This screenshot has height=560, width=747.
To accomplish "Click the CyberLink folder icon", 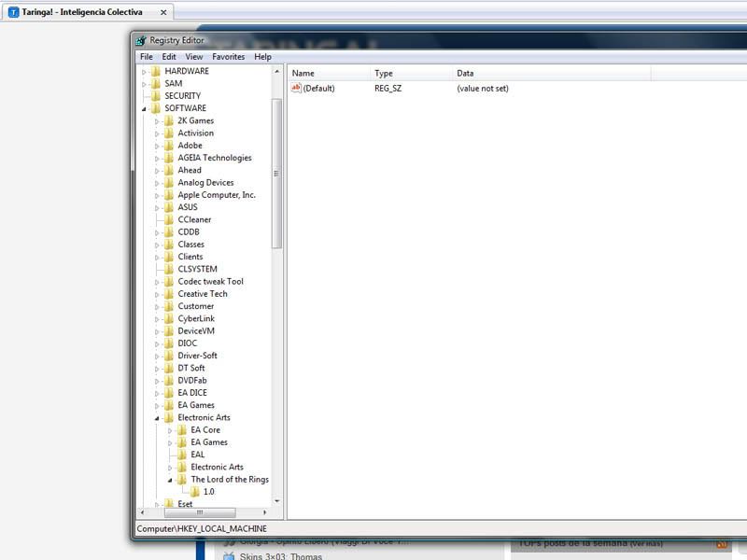I will [169, 318].
